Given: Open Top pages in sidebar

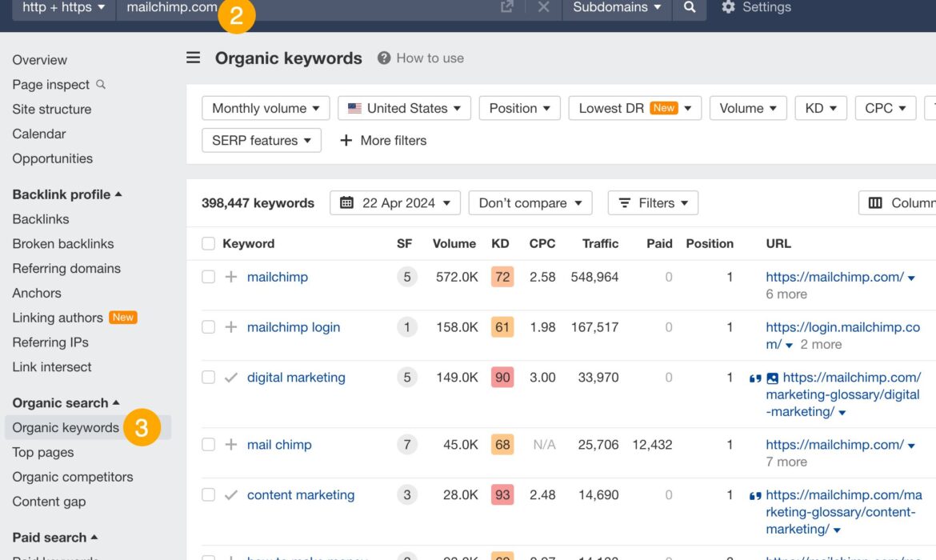Looking at the screenshot, I should tap(43, 452).
